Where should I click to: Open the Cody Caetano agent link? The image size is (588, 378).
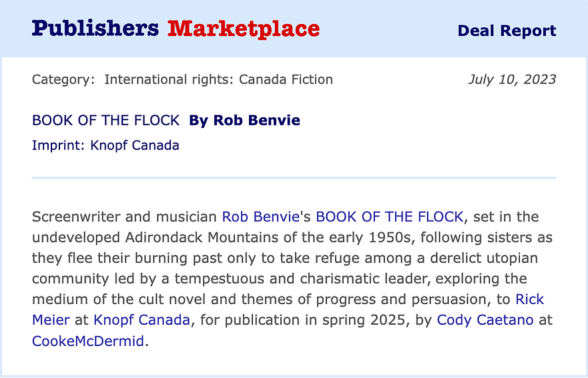pos(485,320)
